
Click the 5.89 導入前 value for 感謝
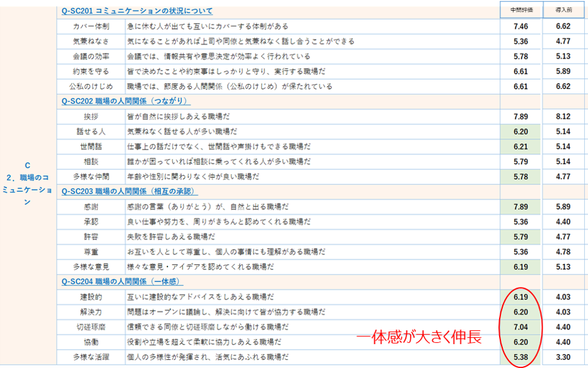point(563,206)
